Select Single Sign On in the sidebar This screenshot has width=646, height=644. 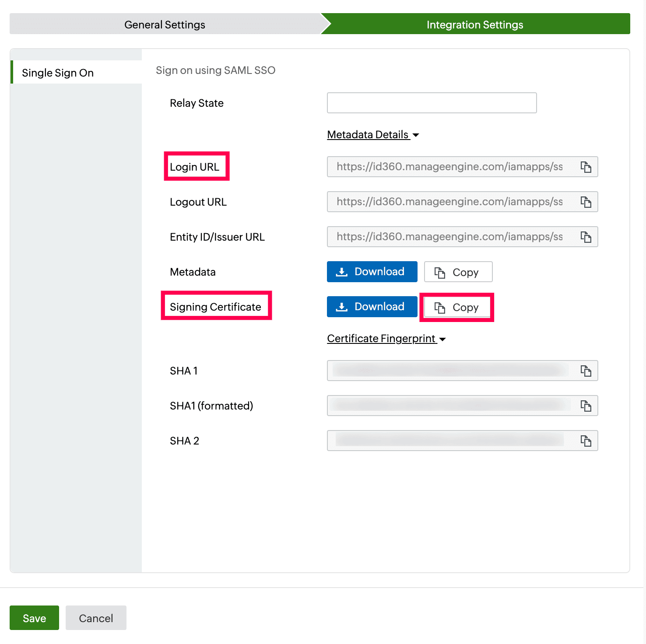coord(57,72)
